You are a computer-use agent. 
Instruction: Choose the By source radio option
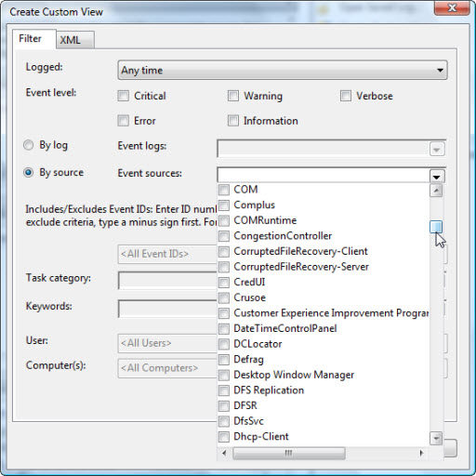[x=29, y=172]
